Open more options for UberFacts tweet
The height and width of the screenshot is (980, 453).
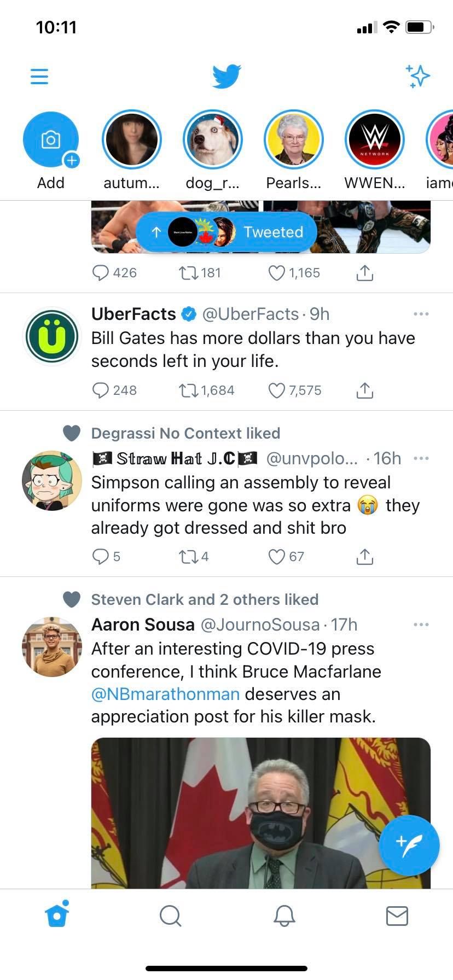421,314
